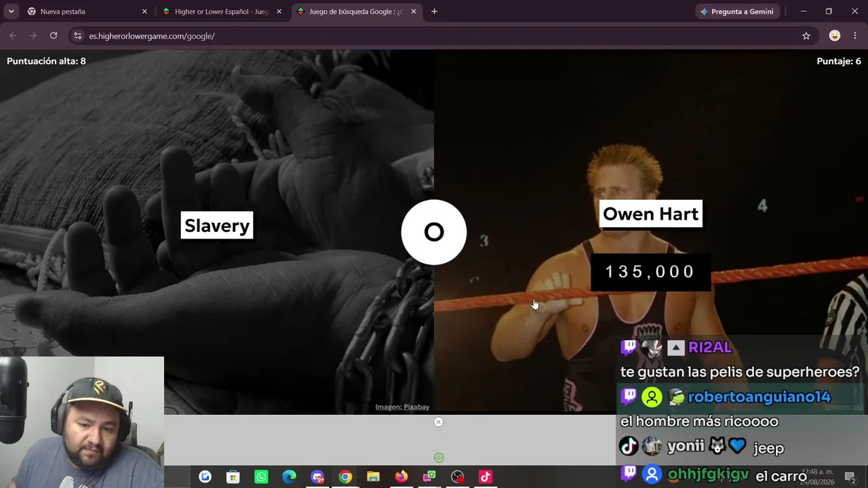Open the tab search dropdown chevron
868x488 pixels.
pos(11,12)
